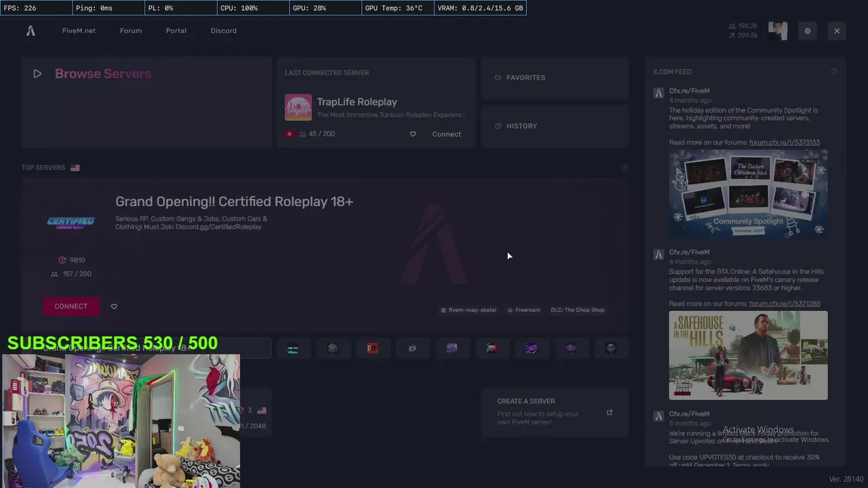Open the Discord link in the top bar
Screen dimensions: 868x488
click(224, 30)
